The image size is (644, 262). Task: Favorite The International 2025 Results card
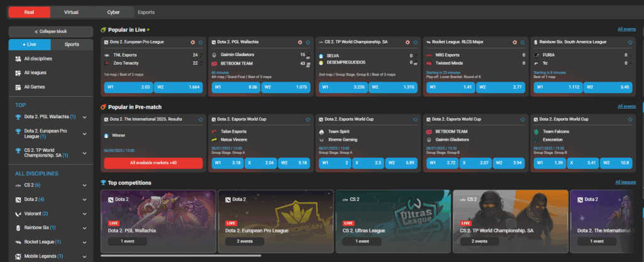coord(201,120)
